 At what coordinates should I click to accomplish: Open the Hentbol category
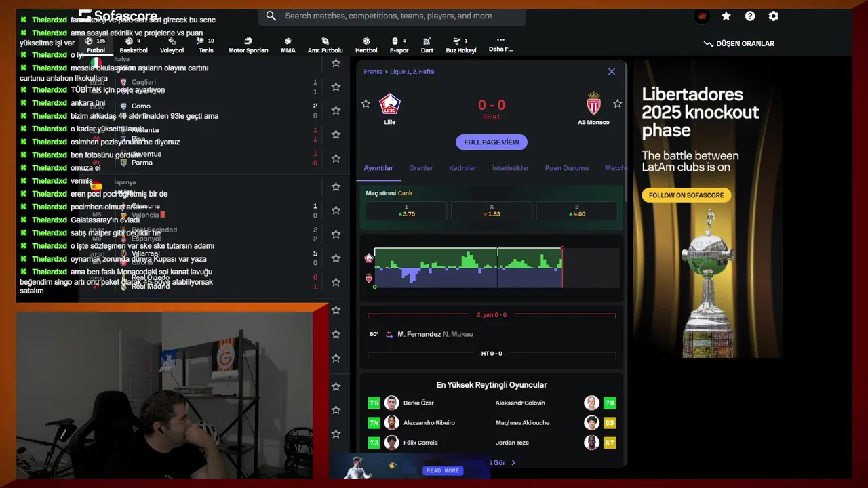coord(366,45)
